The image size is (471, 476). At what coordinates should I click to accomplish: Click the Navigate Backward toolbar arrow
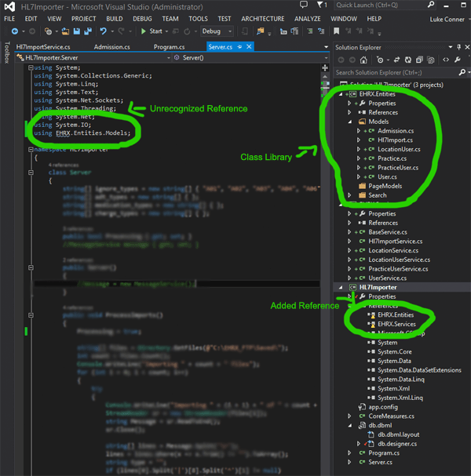coord(14,31)
